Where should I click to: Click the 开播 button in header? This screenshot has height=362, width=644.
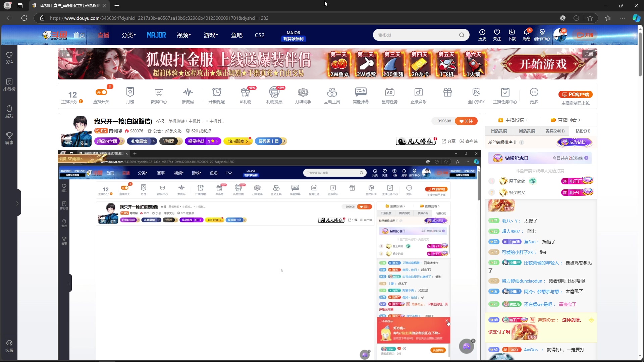[x=585, y=35]
